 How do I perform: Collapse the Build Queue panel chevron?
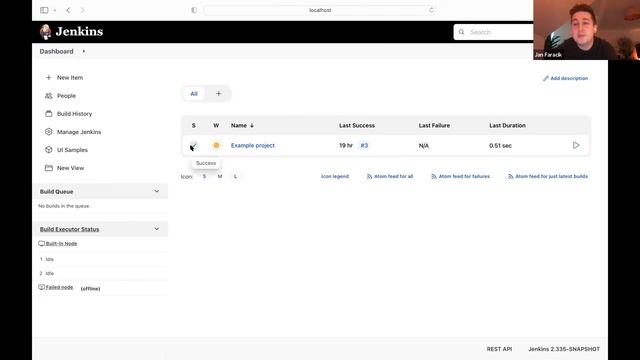(x=157, y=191)
